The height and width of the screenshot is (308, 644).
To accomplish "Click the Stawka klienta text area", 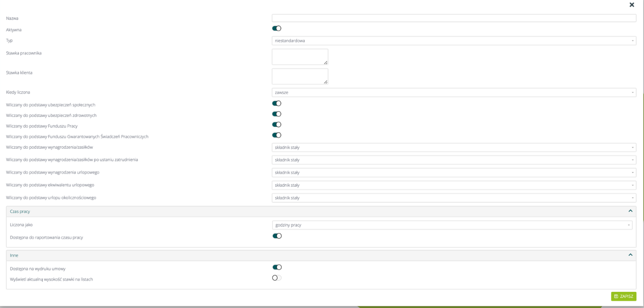I will [300, 76].
